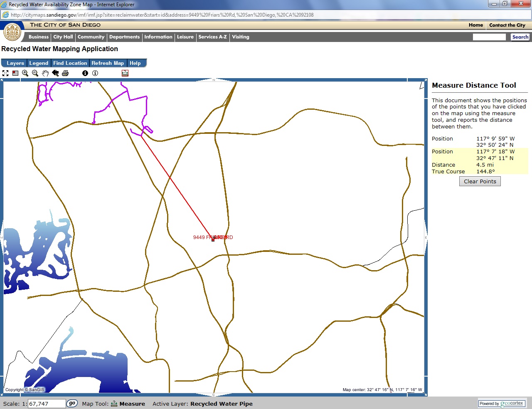Click Refresh Map in the menu bar
The image size is (532, 409).
(108, 63)
